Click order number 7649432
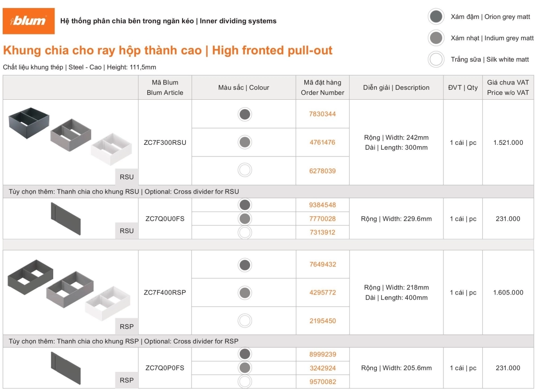This screenshot has width=537, height=392. click(x=322, y=264)
